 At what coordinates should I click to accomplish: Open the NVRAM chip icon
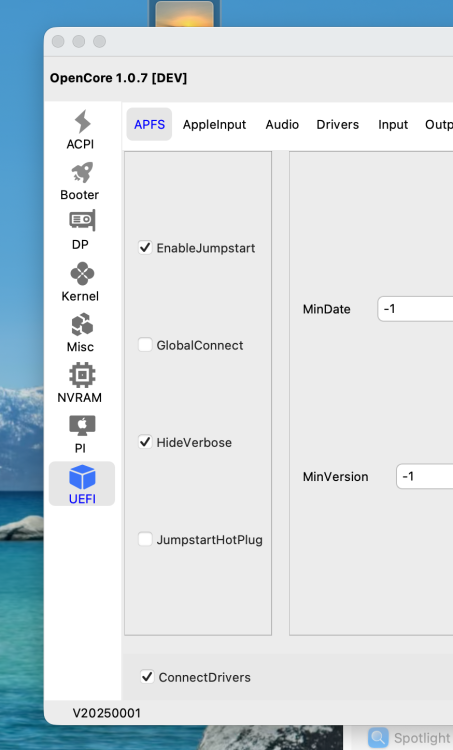coord(82,375)
